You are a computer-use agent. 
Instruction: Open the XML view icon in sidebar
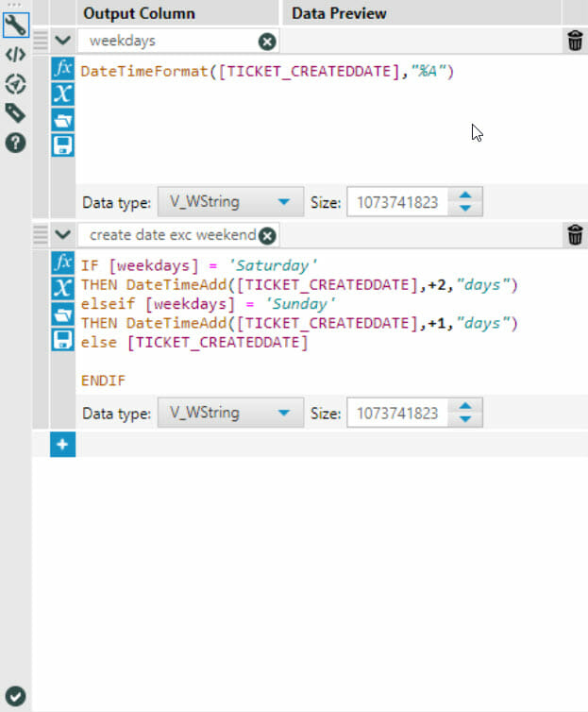[15, 54]
